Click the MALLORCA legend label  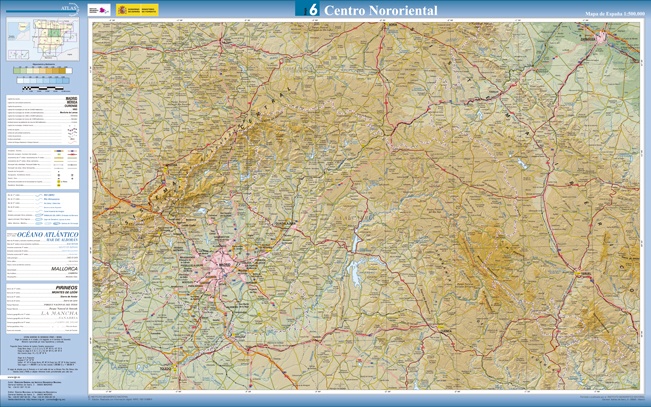click(63, 269)
